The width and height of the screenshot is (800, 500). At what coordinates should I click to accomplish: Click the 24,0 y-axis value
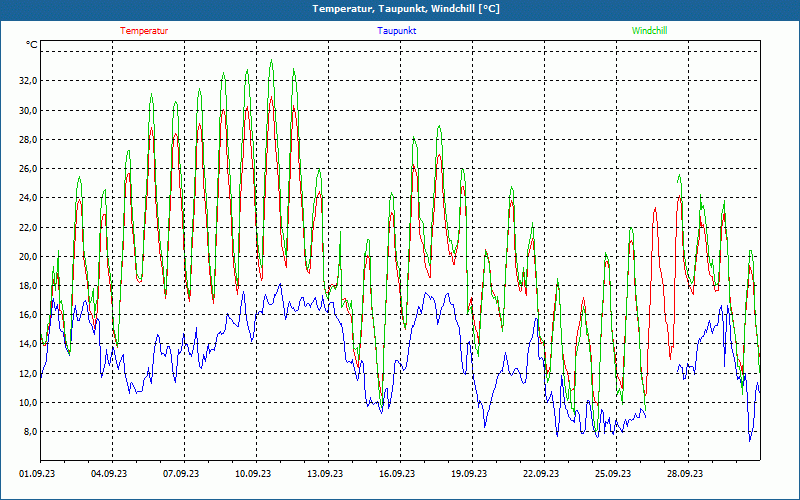[x=28, y=197]
